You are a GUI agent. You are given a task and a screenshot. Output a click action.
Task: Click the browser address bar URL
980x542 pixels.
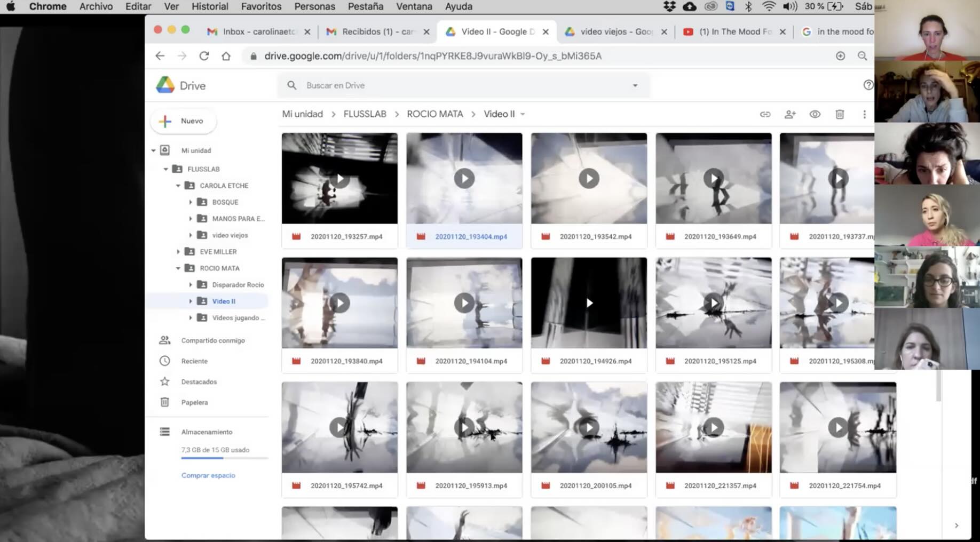[x=433, y=55]
